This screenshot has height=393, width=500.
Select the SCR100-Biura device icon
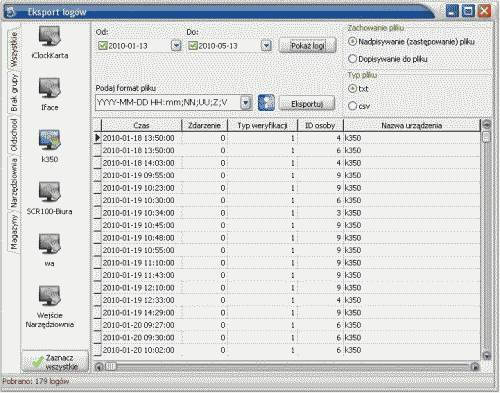pos(50,192)
